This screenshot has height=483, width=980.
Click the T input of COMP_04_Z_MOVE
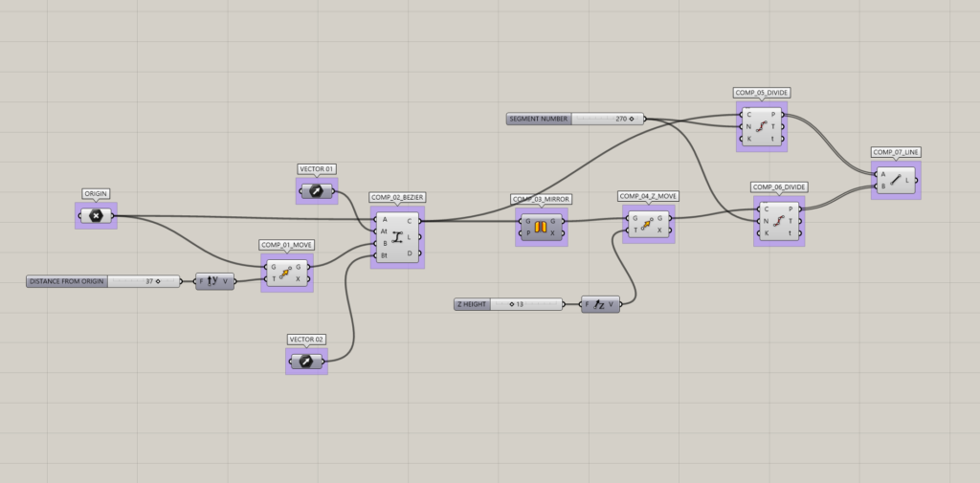[x=635, y=231]
